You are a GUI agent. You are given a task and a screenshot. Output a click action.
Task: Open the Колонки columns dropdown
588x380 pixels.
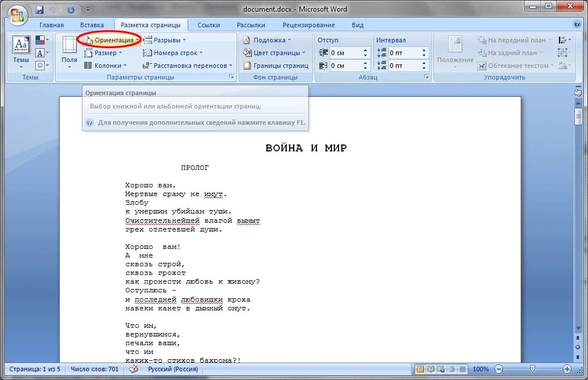(x=106, y=66)
